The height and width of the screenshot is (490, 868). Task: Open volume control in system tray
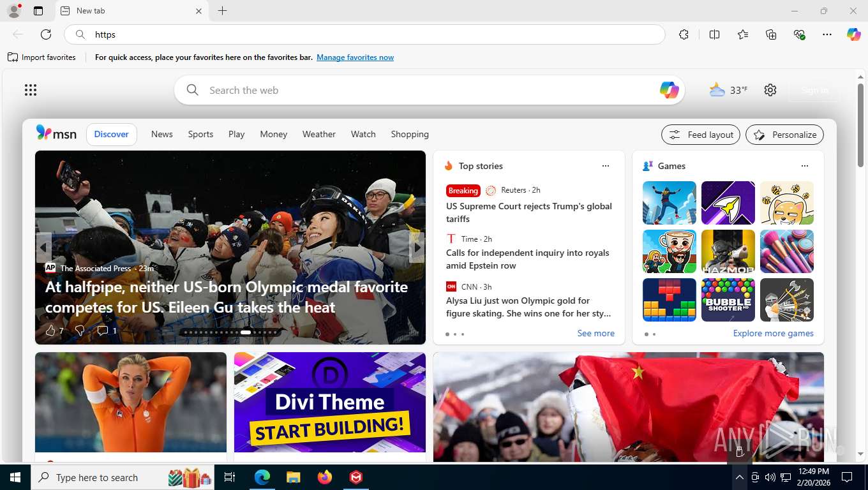coord(770,477)
